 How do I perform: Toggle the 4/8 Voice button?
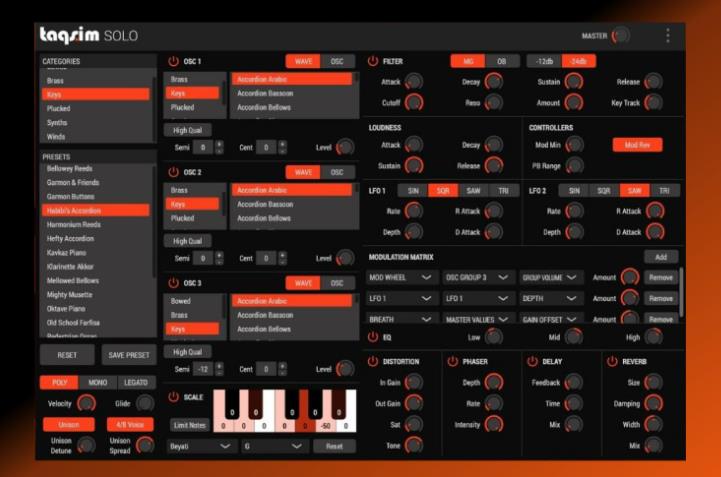point(130,425)
